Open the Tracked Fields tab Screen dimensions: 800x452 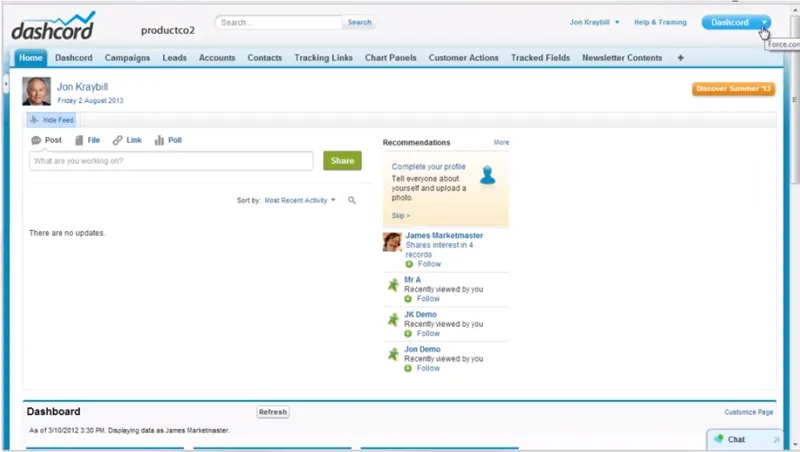[x=540, y=58]
